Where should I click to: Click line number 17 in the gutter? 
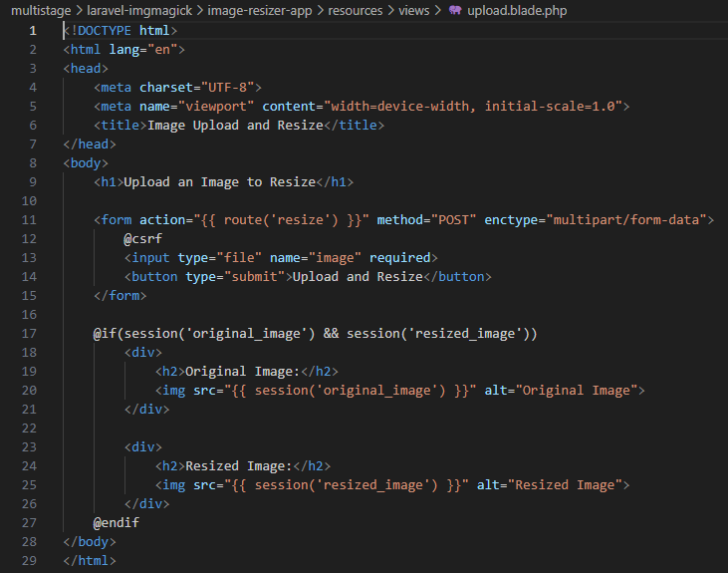click(x=28, y=334)
